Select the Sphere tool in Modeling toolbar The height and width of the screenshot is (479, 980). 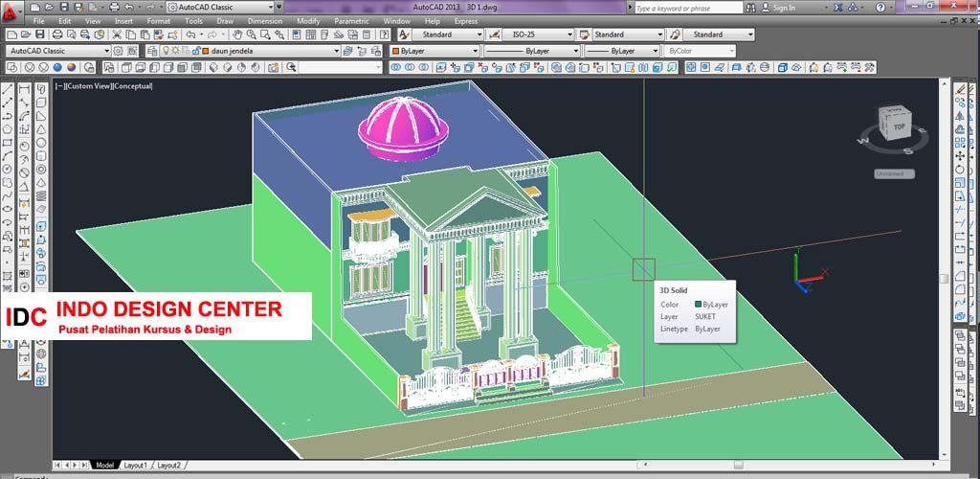tap(41, 143)
